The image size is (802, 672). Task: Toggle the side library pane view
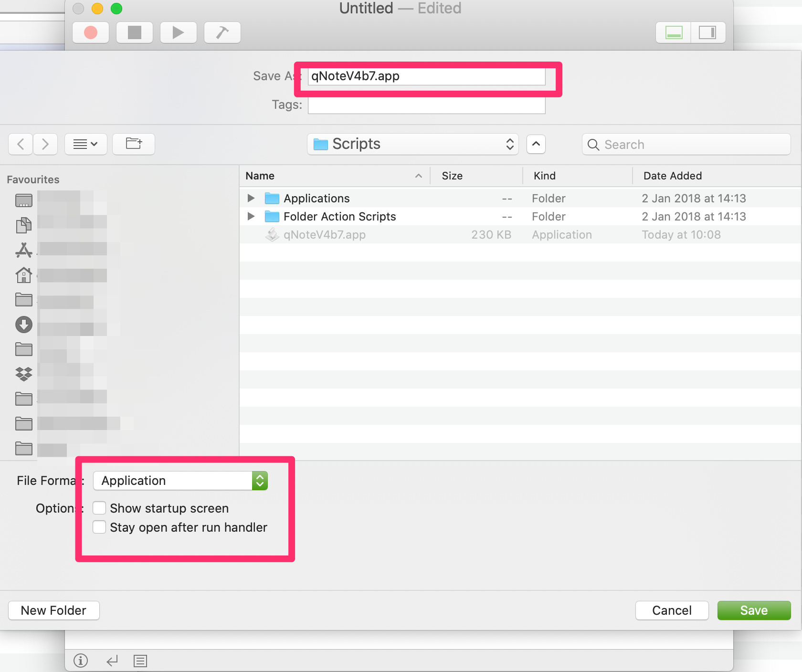click(x=707, y=32)
